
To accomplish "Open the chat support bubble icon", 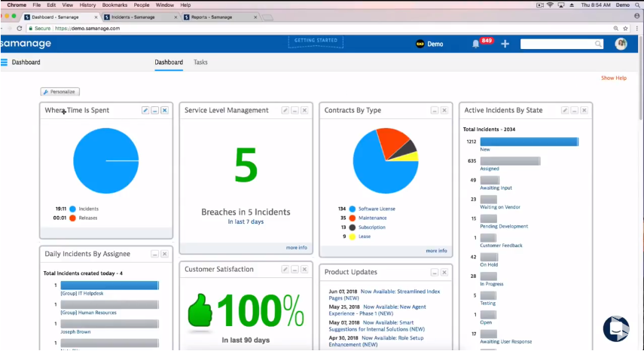I will tap(615, 328).
